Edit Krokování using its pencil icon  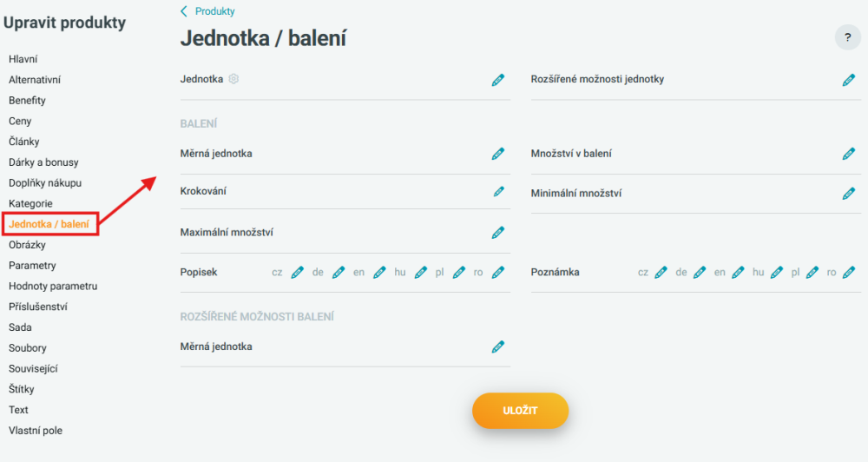click(499, 192)
